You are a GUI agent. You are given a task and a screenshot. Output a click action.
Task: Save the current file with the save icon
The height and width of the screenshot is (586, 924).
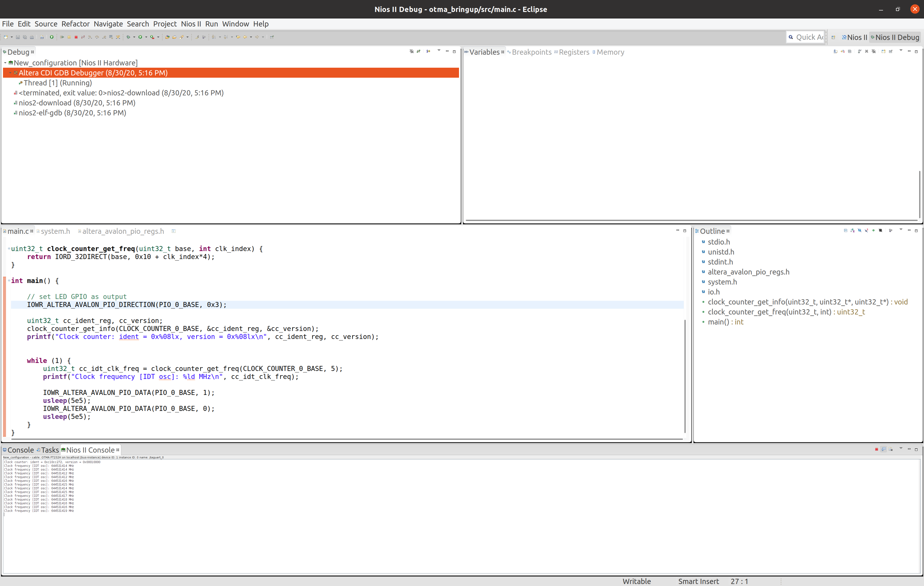click(18, 37)
